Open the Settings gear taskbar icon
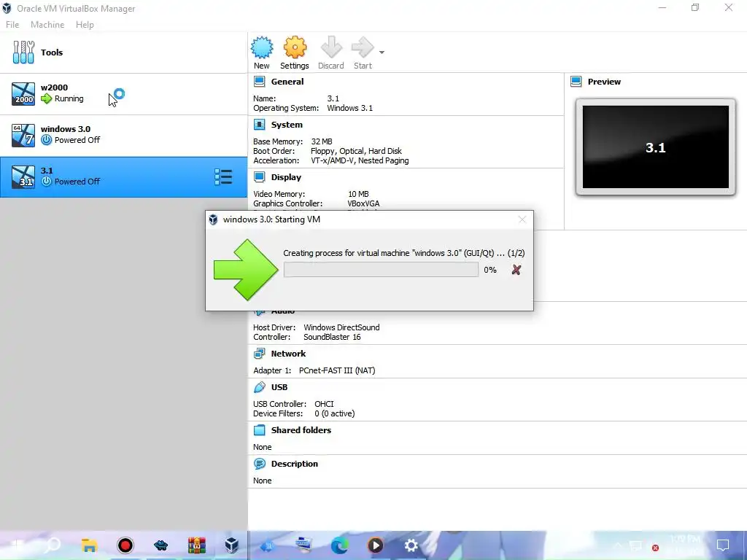Viewport: 747px width, 560px height. 411,545
